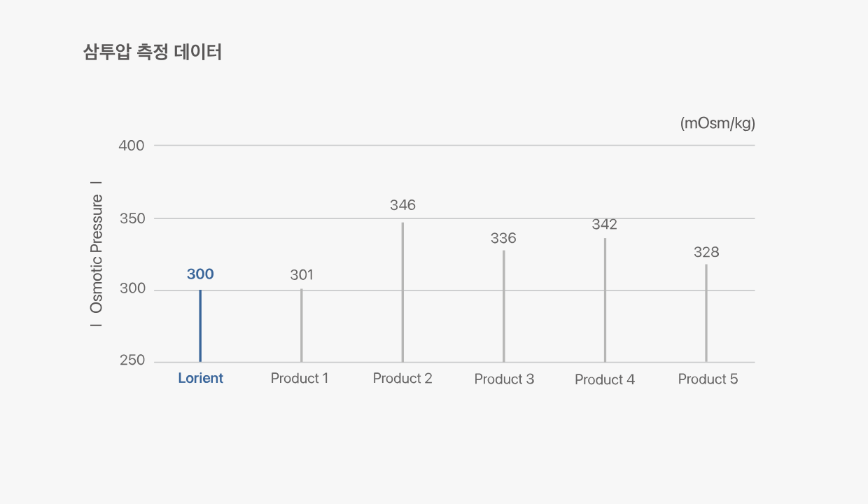Click the 342 data value label
Image resolution: width=868 pixels, height=504 pixels.
point(605,225)
